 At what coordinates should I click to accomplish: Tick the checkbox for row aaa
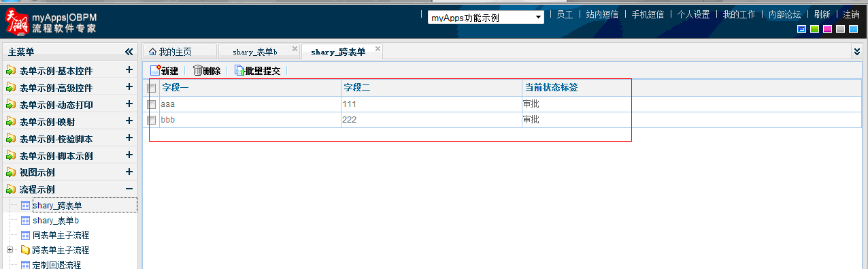click(152, 104)
